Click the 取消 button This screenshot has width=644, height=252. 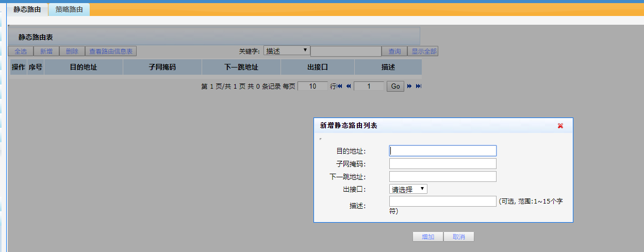coord(459,237)
